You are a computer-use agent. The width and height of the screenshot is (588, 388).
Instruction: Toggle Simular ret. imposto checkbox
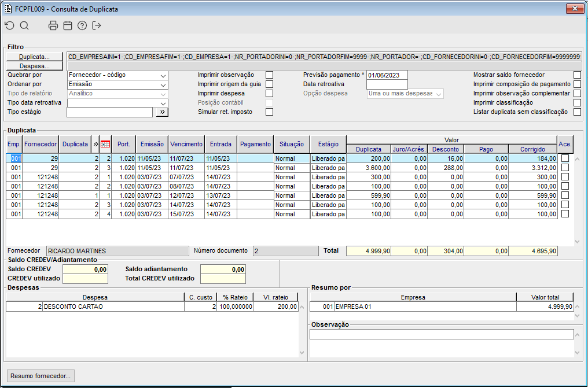pos(269,112)
